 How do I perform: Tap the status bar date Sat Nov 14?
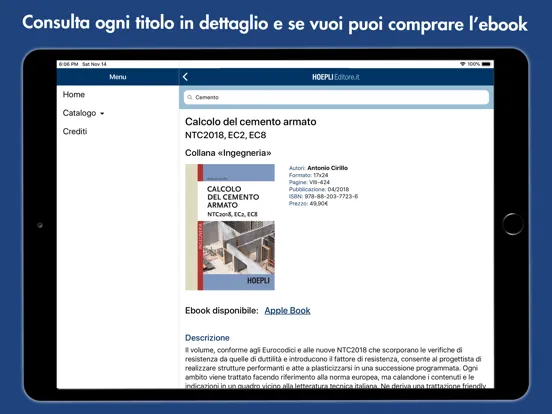pos(94,64)
